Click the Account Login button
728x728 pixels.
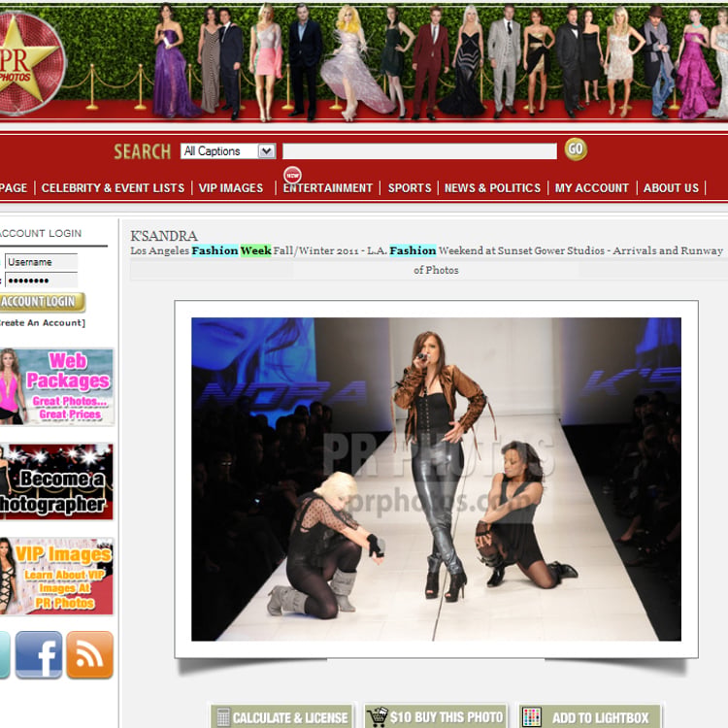coord(42,302)
